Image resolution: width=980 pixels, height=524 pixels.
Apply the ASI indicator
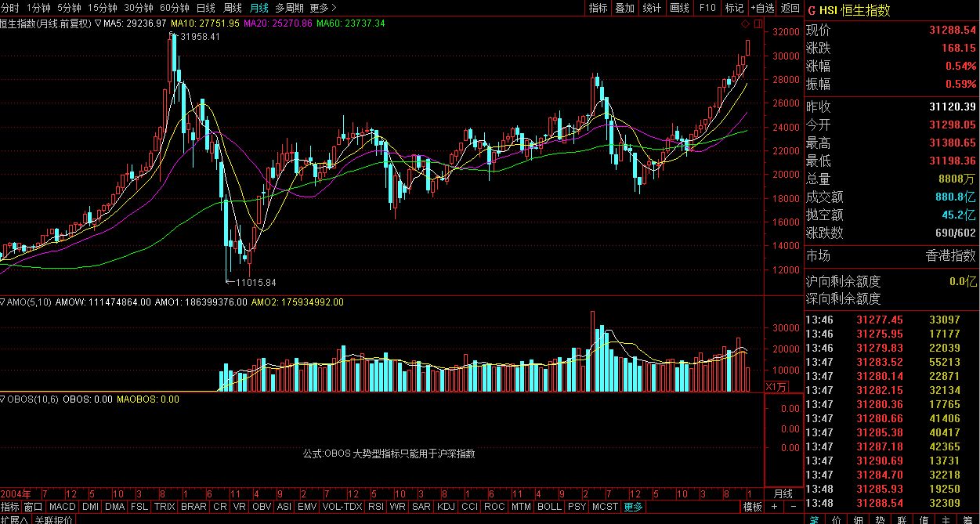(284, 507)
